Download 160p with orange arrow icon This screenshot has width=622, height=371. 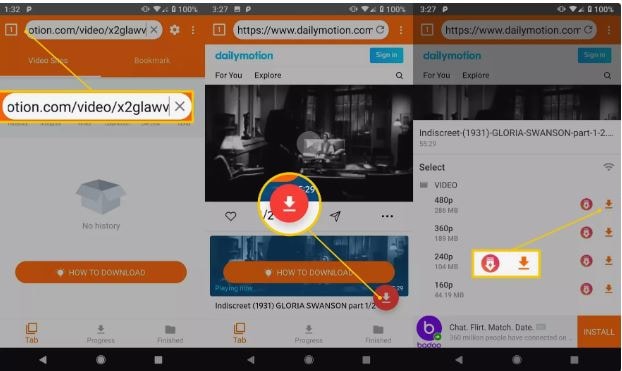(x=608, y=288)
